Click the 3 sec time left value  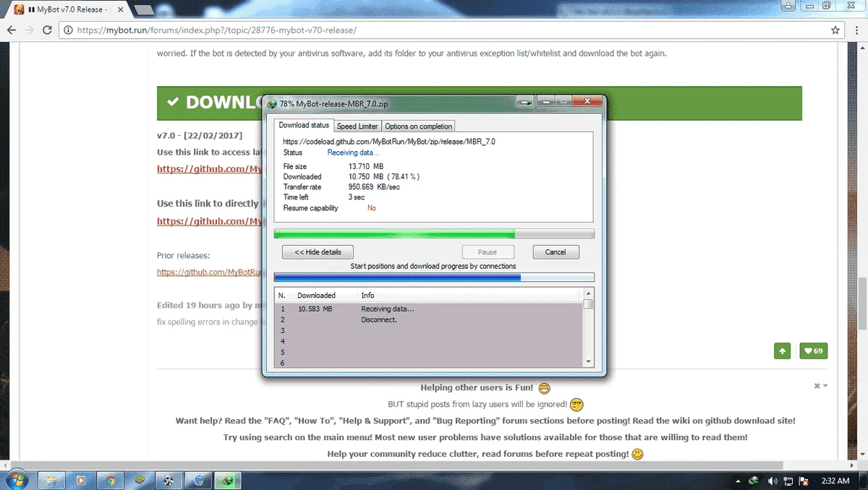pos(357,197)
